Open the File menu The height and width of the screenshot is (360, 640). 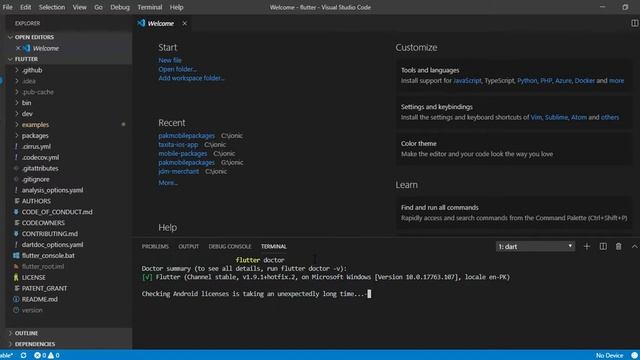pos(7,7)
